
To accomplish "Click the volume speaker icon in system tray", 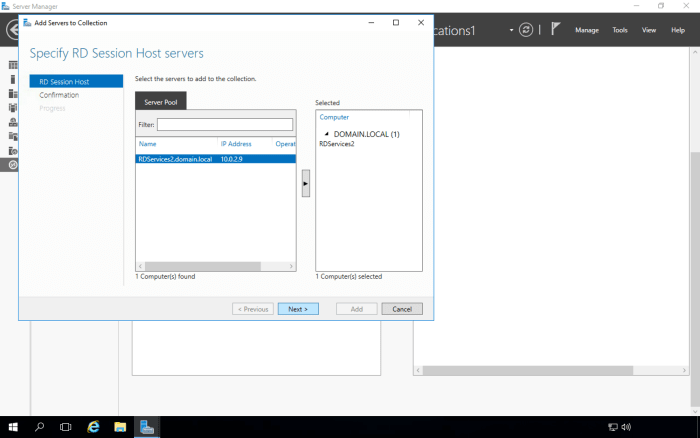I will pyautogui.click(x=626, y=427).
